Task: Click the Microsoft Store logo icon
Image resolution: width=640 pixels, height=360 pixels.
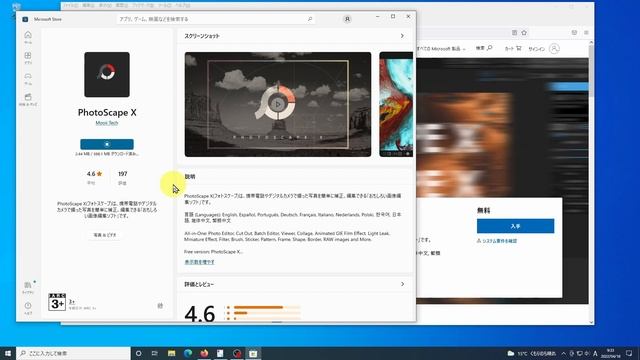Action: click(x=25, y=19)
